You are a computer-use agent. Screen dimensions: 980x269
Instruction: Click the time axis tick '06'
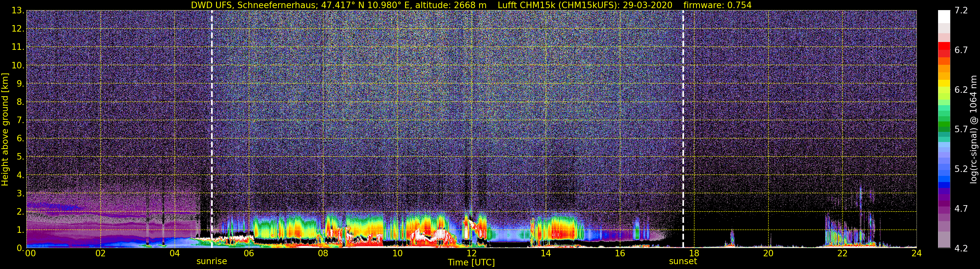(x=249, y=254)
